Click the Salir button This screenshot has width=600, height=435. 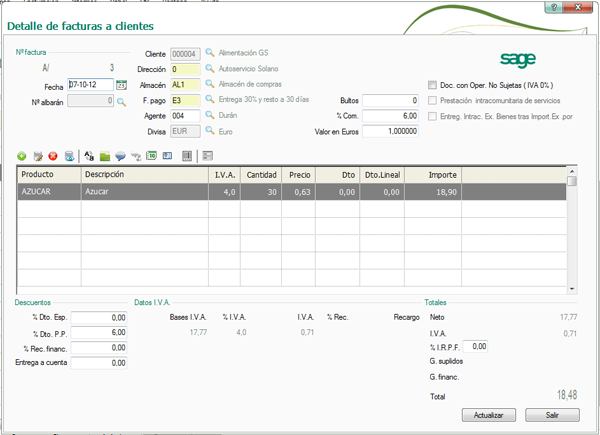pyautogui.click(x=549, y=414)
